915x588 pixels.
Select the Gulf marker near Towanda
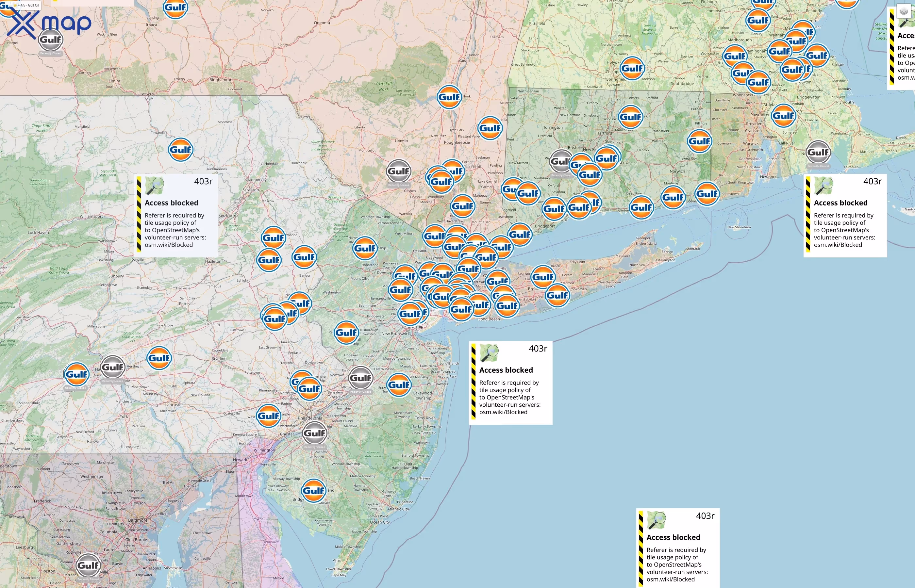[181, 150]
